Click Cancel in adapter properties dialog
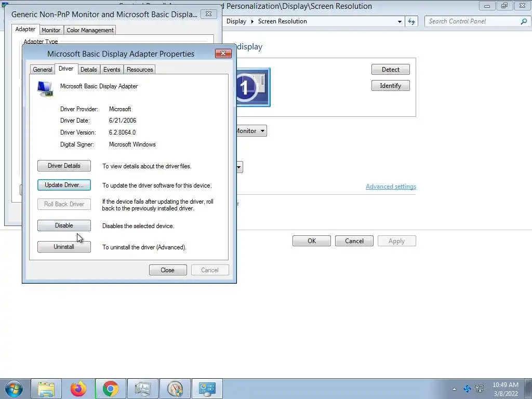Screen dimensions: 532x399 [210, 270]
